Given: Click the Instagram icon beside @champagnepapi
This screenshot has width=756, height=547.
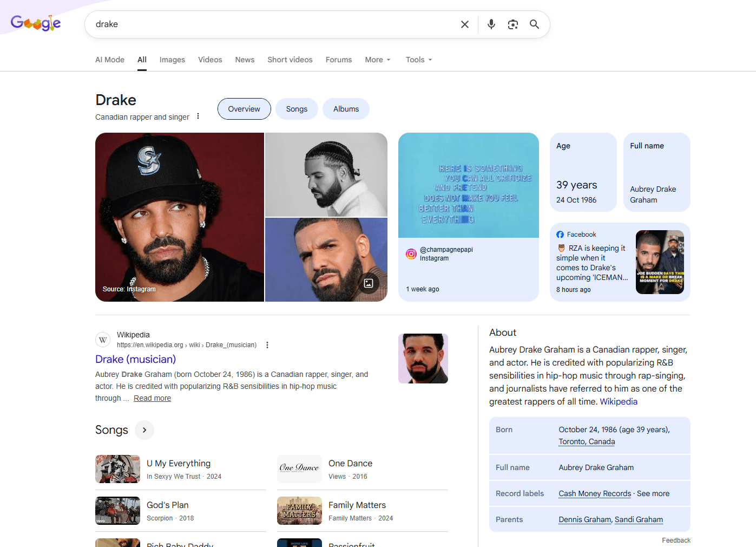Looking at the screenshot, I should [411, 254].
